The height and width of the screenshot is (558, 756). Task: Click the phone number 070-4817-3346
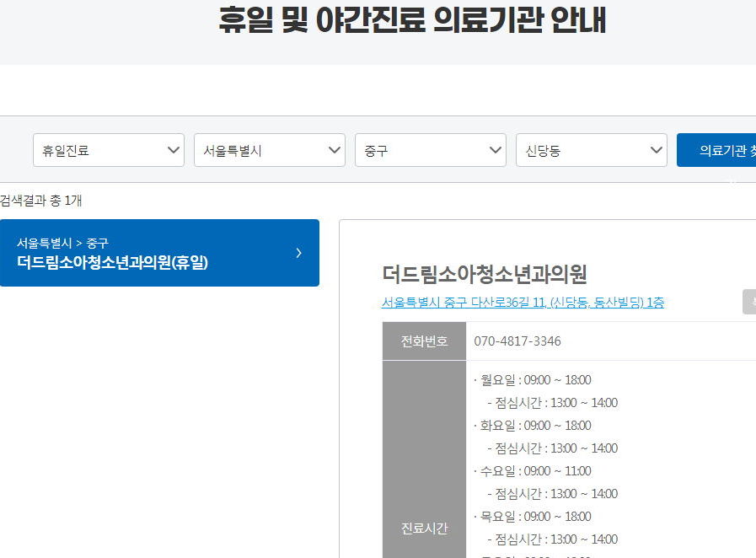[x=517, y=341]
